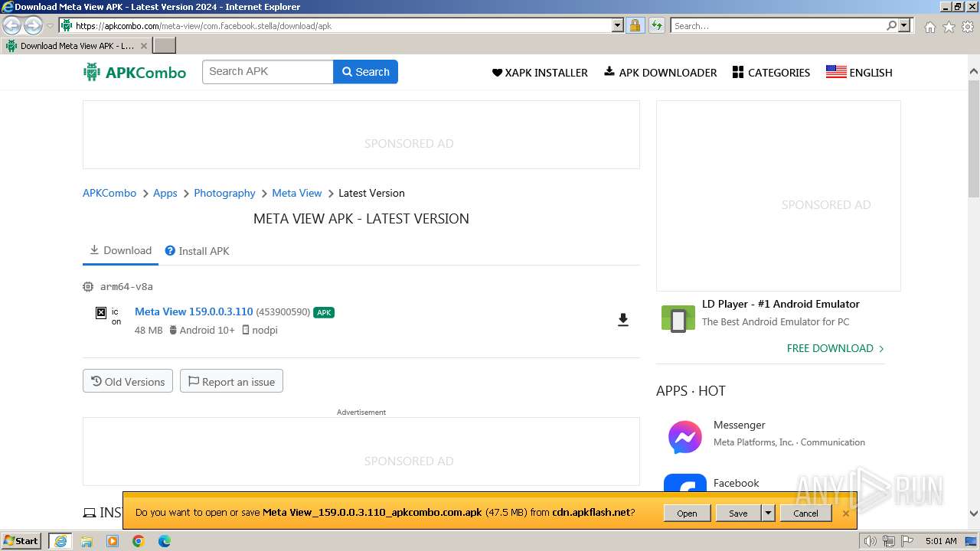
Task: Open File Explorer from taskbar
Action: [87, 541]
